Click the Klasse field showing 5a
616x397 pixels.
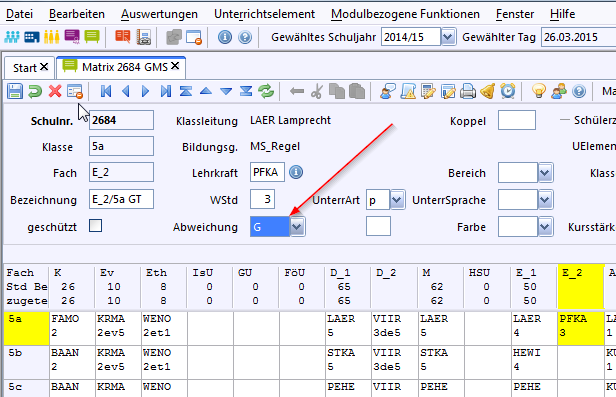121,146
